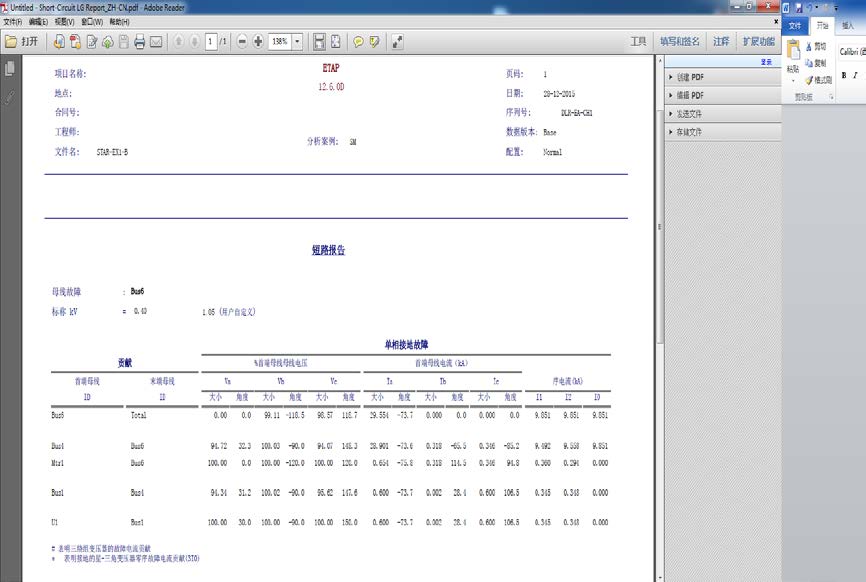The height and width of the screenshot is (582, 866).
Task: Zoom in using the plus icon
Action: [x=258, y=42]
